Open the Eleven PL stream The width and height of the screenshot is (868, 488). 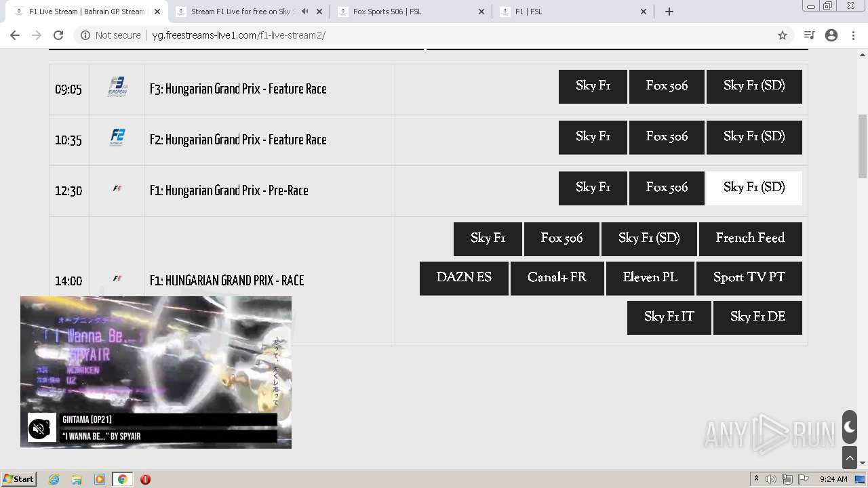tap(650, 278)
